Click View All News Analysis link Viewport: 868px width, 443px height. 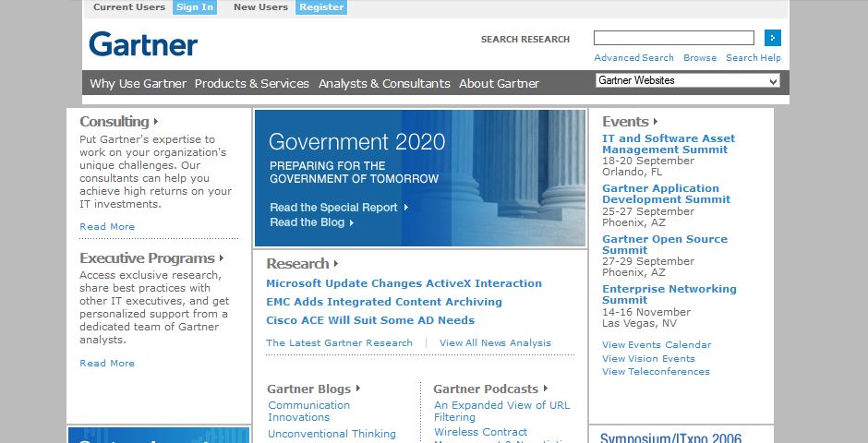point(496,343)
